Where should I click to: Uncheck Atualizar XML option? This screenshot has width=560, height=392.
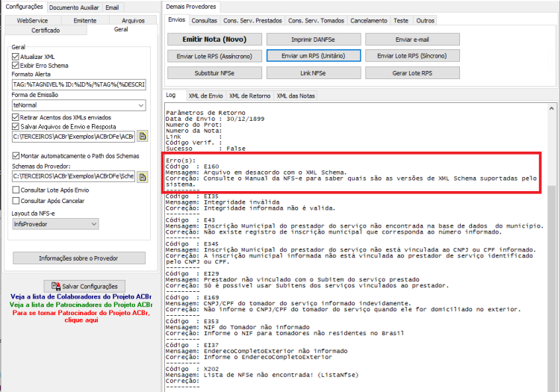coord(16,57)
